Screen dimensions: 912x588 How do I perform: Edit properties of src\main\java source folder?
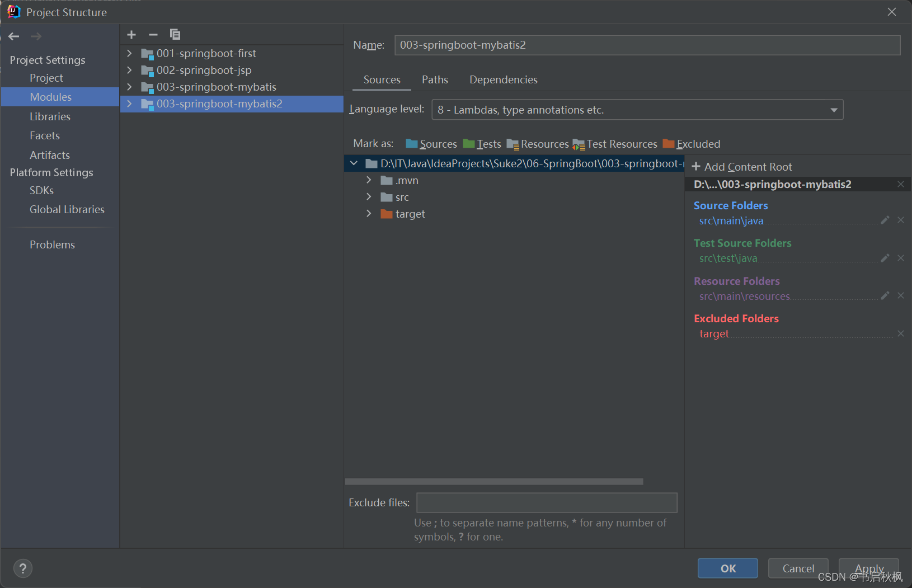(x=885, y=220)
